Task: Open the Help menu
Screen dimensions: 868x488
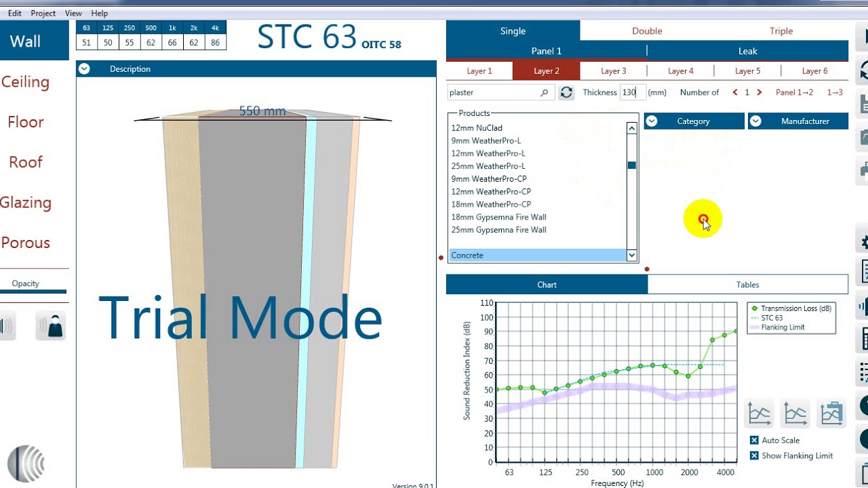Action: (100, 13)
